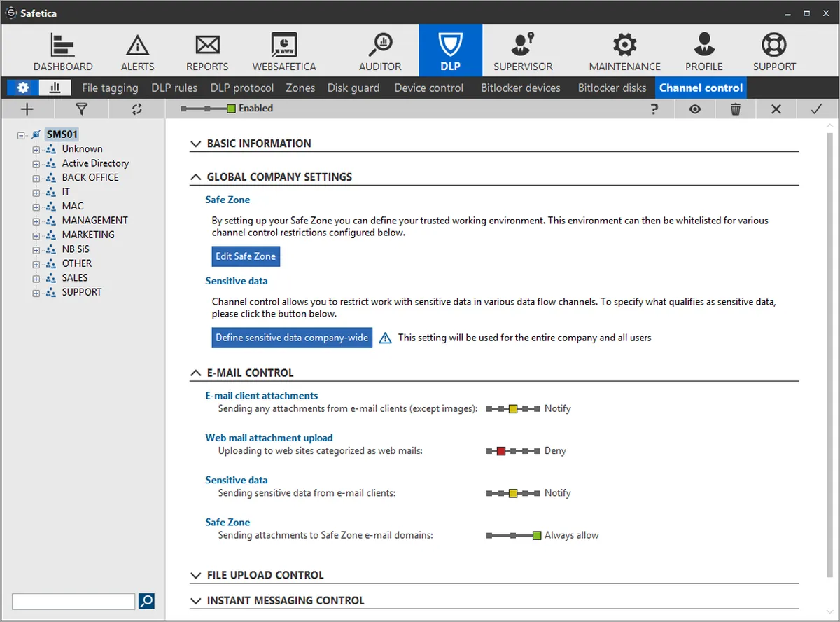Select the OTHER group in tree
Image resolution: width=840 pixels, height=622 pixels.
click(x=77, y=263)
